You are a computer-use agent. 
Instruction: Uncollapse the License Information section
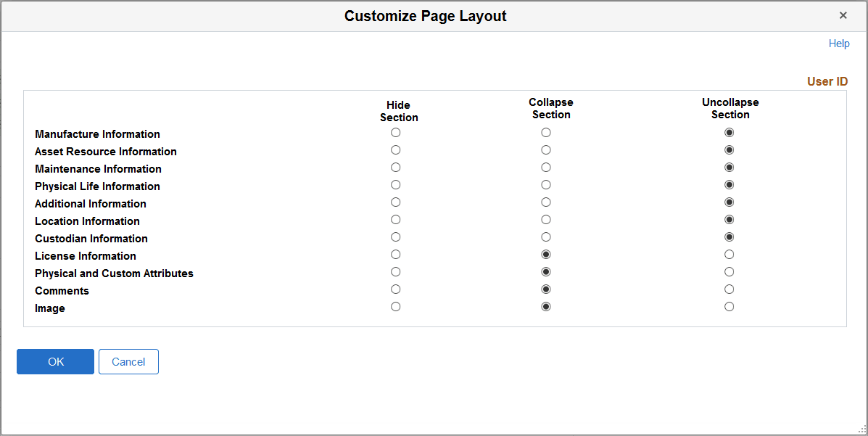point(729,254)
